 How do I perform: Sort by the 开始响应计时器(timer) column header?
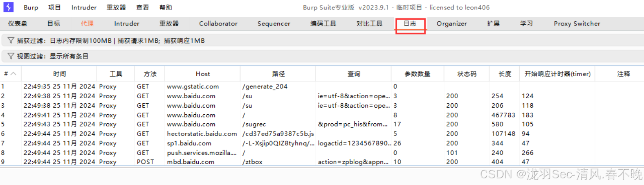point(558,74)
